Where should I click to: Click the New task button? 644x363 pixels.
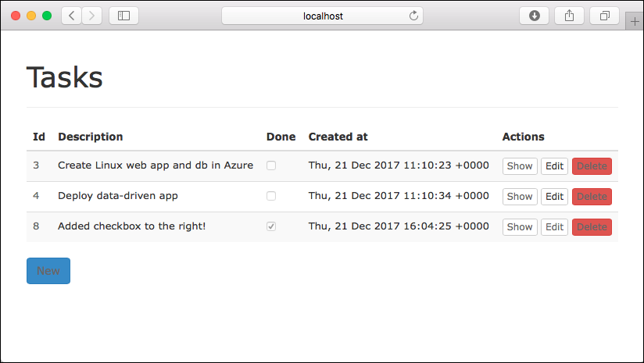click(x=48, y=271)
